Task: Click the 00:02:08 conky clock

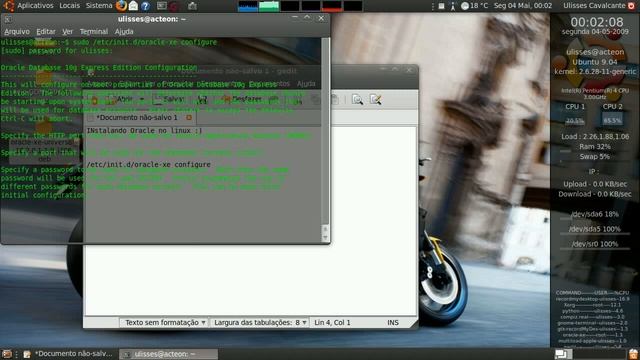Action: 597,22
